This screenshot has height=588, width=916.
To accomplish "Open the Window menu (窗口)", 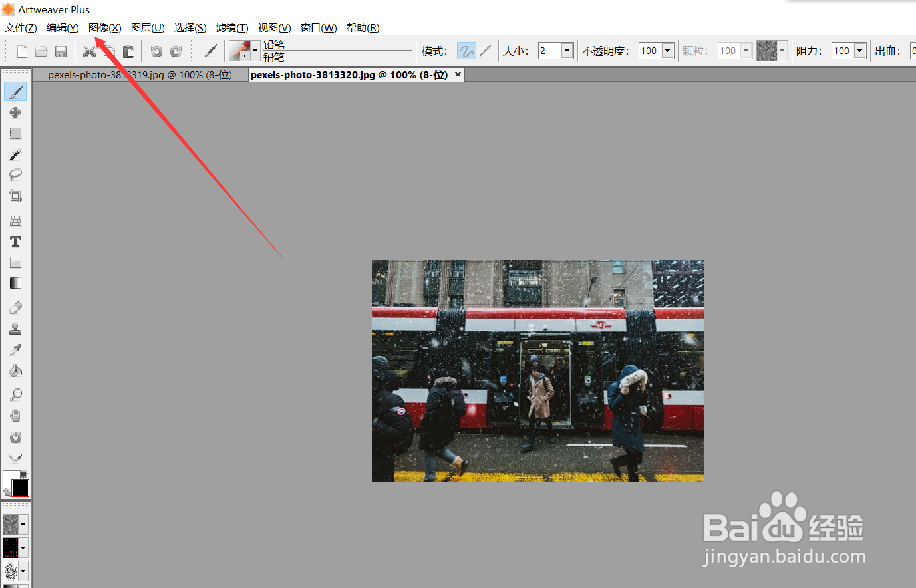I will (x=319, y=28).
